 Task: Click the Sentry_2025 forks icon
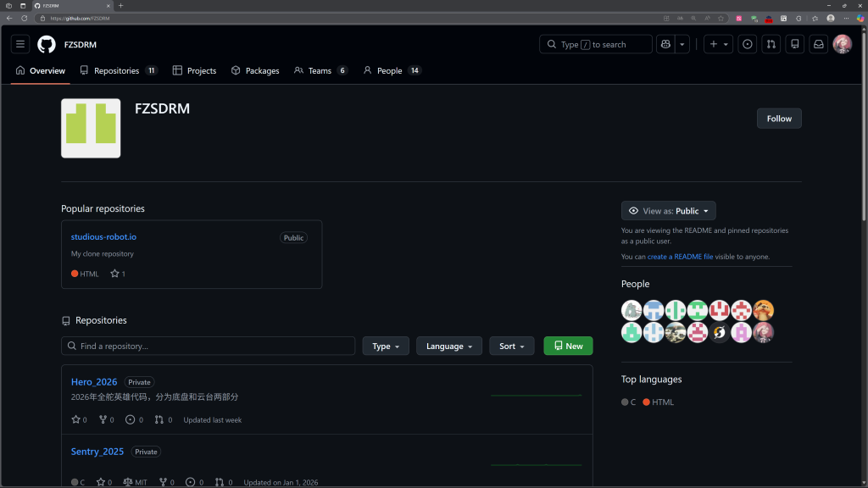(163, 482)
